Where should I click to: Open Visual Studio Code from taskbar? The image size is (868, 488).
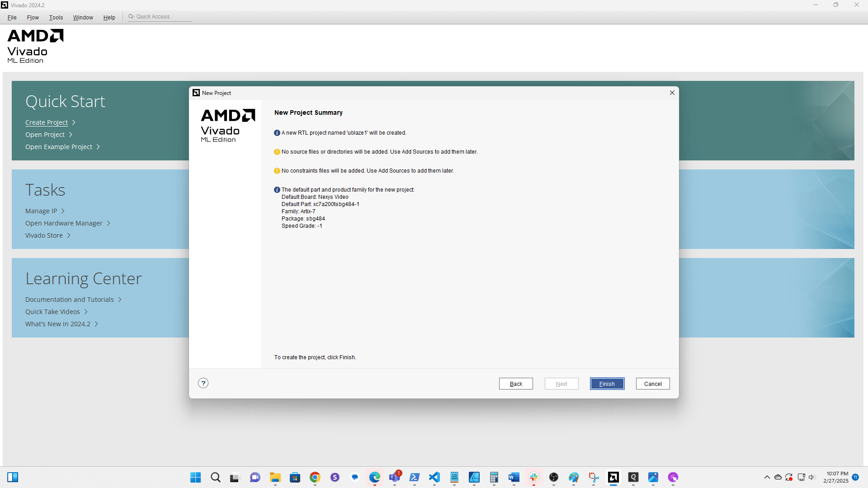point(434,477)
